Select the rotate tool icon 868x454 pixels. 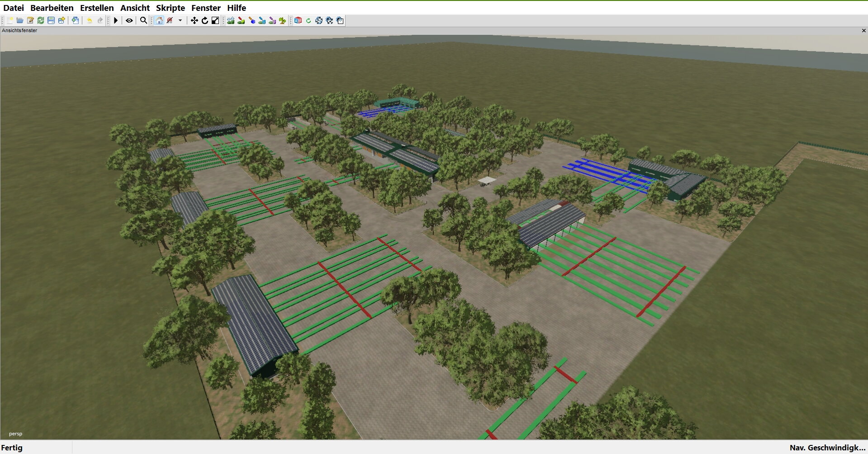click(205, 20)
